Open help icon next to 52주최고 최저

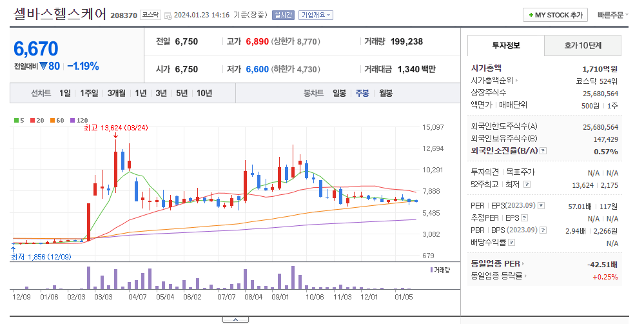pos(527,184)
